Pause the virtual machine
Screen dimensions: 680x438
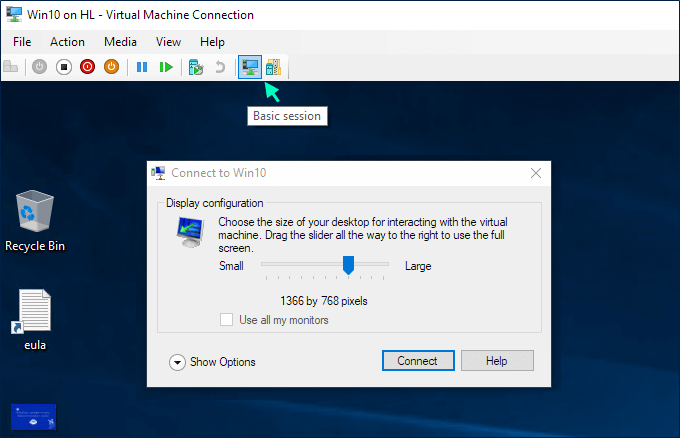pyautogui.click(x=142, y=67)
